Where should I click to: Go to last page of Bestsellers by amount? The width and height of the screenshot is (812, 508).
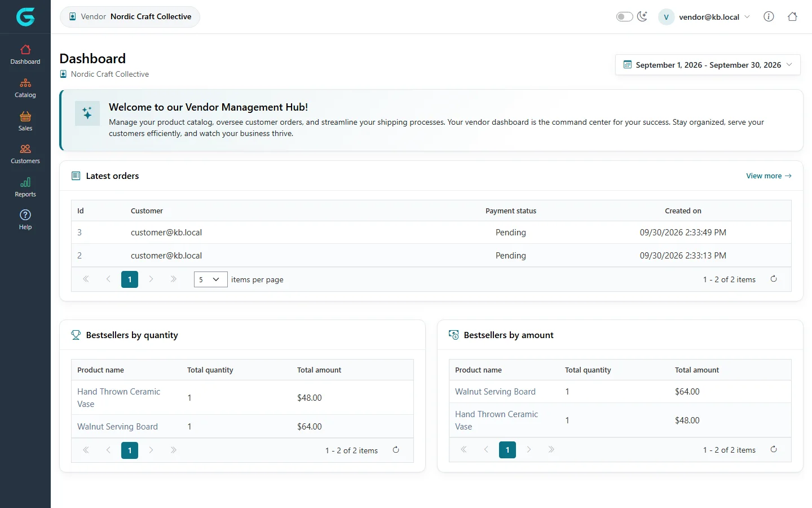(x=551, y=449)
